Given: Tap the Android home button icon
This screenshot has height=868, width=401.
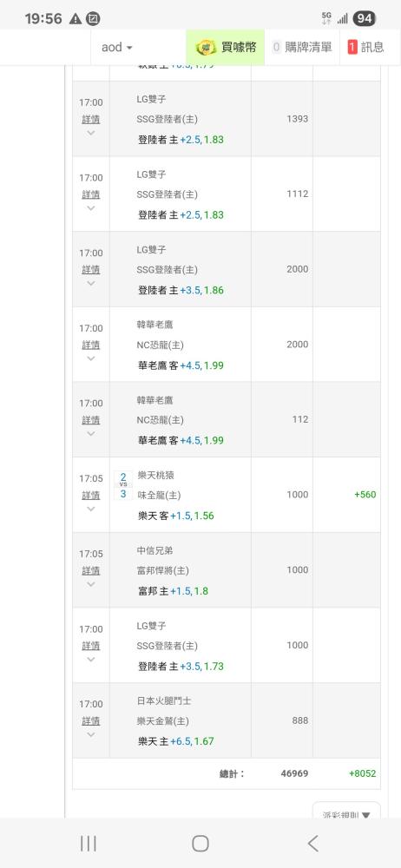Looking at the screenshot, I should pyautogui.click(x=200, y=843).
